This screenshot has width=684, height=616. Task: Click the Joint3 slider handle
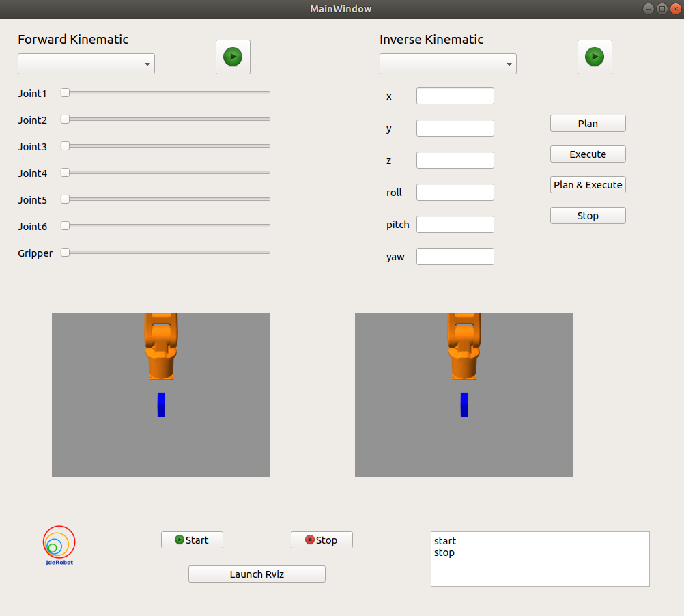tap(65, 145)
